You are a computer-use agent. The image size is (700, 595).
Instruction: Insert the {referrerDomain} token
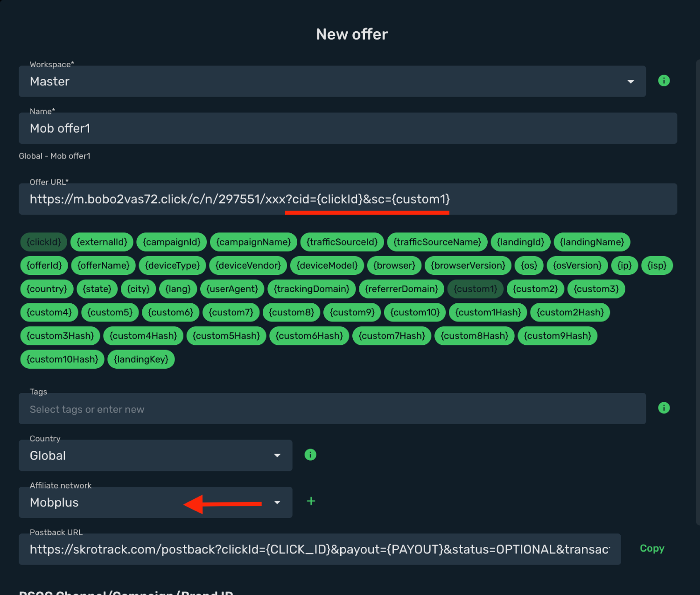point(401,289)
